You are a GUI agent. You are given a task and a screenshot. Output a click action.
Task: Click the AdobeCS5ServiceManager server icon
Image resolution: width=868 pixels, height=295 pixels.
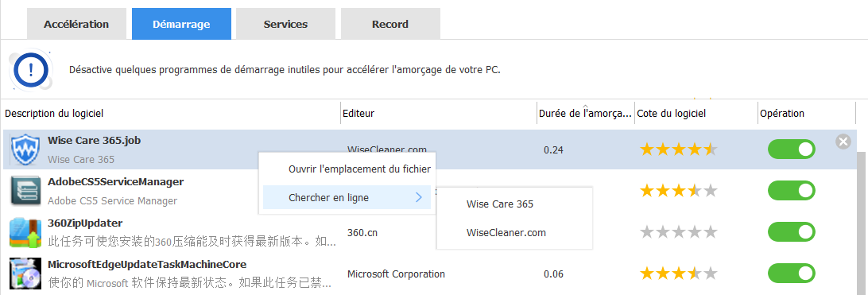point(25,191)
